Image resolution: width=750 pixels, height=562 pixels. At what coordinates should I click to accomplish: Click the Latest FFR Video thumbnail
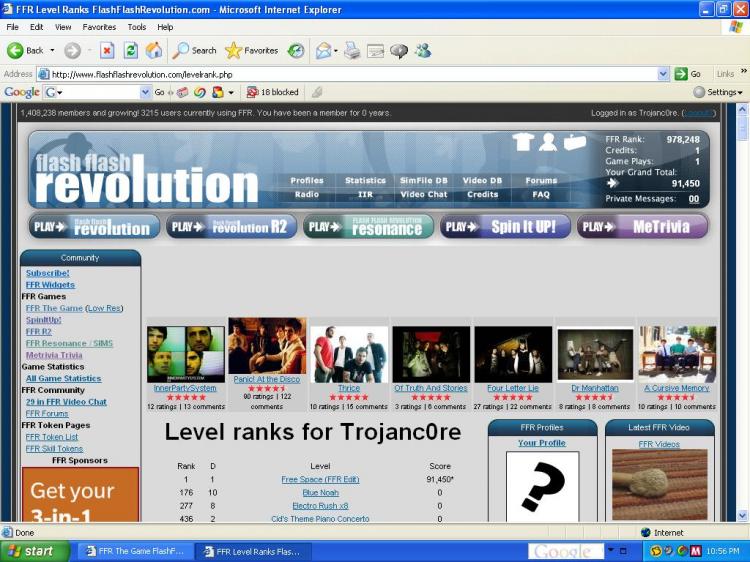pos(660,485)
